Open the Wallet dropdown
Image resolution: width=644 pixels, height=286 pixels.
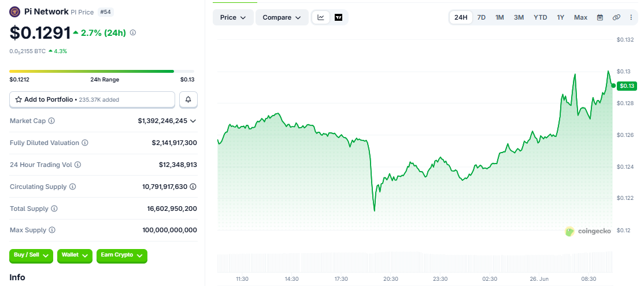tap(75, 255)
